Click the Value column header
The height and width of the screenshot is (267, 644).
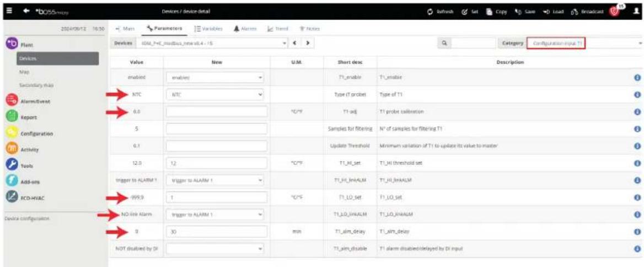tap(136, 62)
